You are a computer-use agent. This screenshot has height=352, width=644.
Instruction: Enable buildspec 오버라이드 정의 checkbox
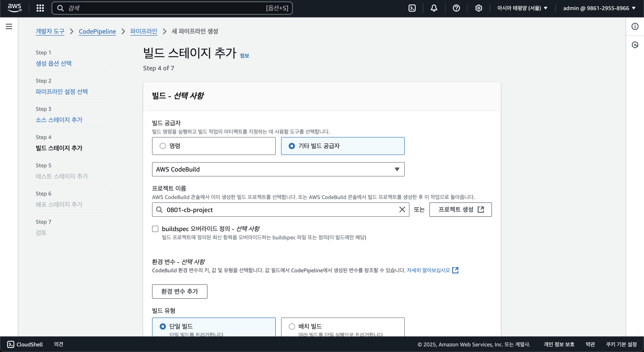pos(155,229)
